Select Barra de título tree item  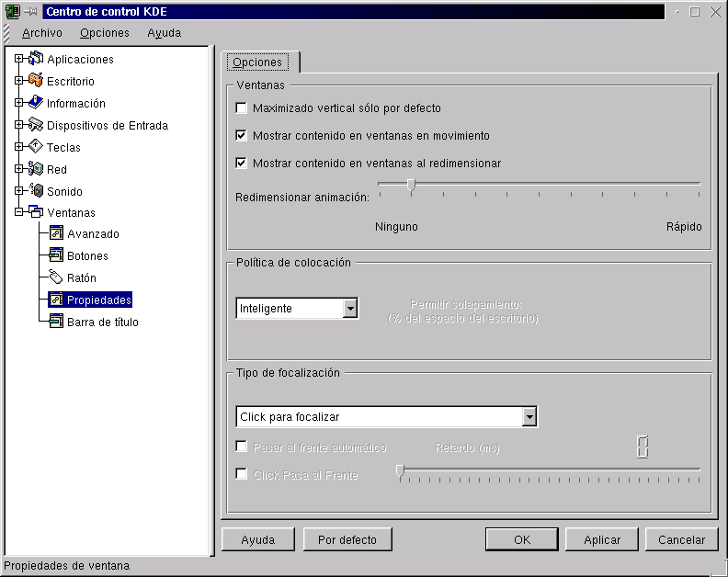click(x=102, y=322)
